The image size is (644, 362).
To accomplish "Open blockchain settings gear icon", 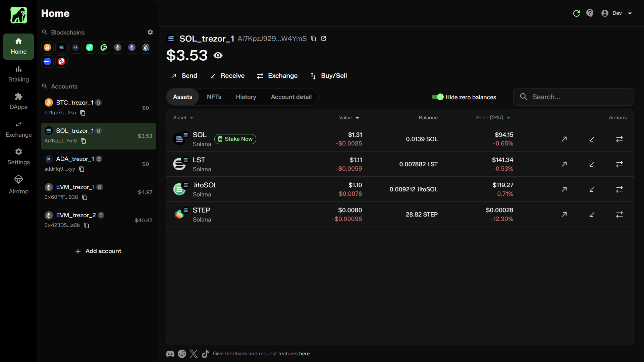I will (x=150, y=32).
